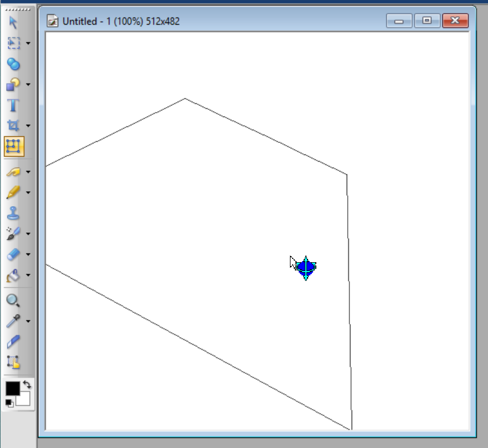Select the blue Measure tool
The image size is (488, 448).
point(13,341)
